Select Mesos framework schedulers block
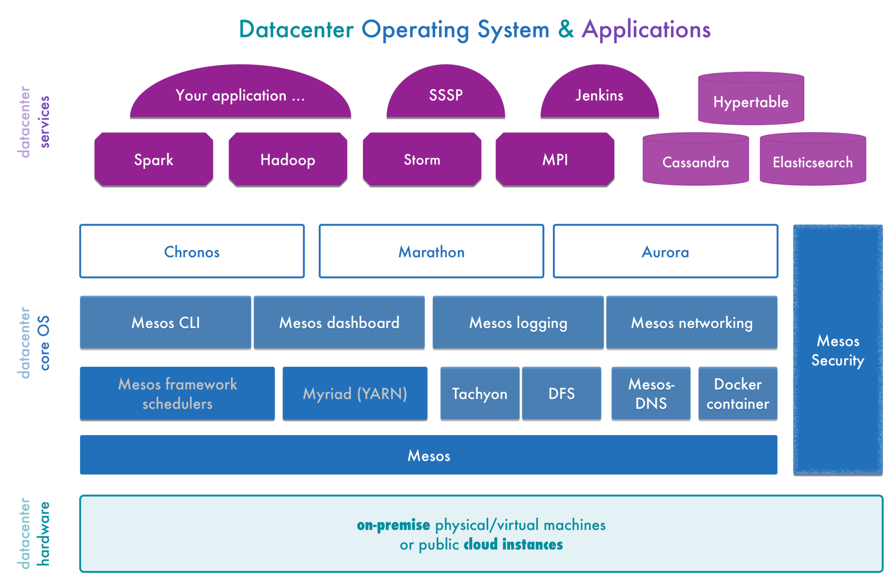 coord(177,393)
